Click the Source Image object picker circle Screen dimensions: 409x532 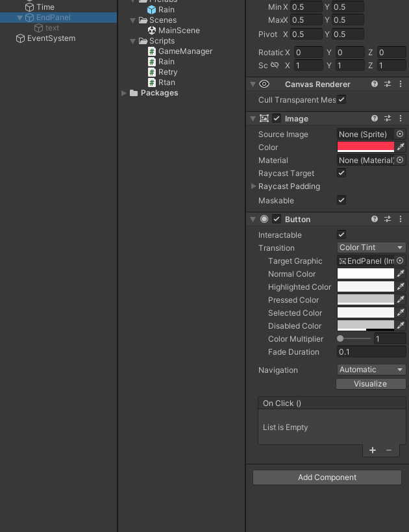pos(400,134)
